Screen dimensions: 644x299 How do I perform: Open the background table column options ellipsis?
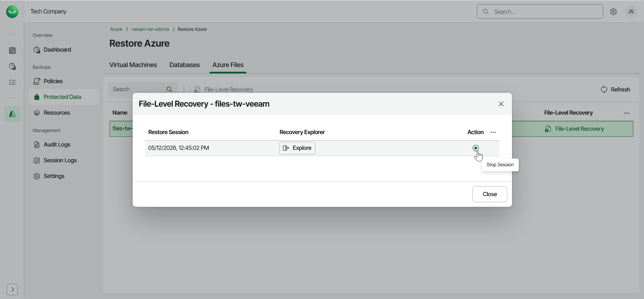627,113
